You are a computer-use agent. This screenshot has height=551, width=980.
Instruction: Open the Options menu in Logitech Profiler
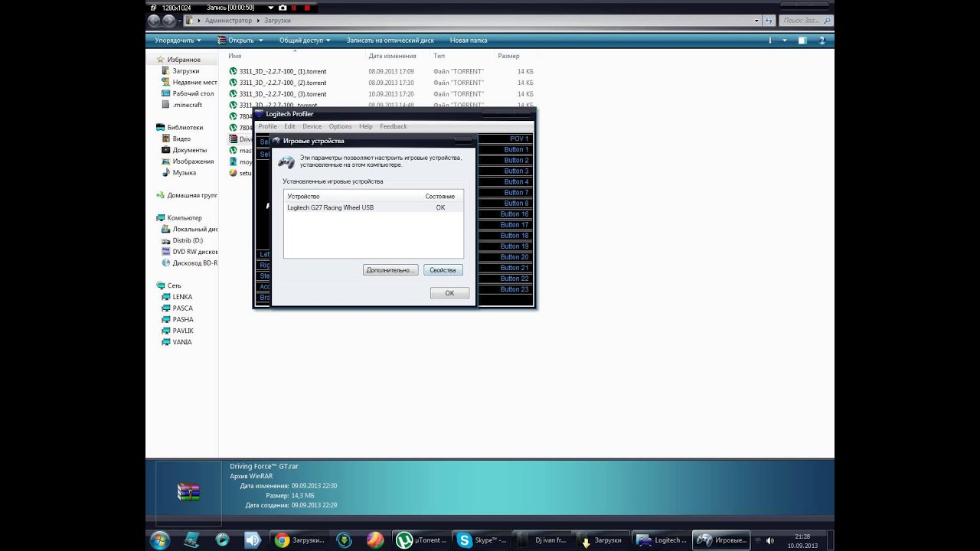pyautogui.click(x=340, y=126)
